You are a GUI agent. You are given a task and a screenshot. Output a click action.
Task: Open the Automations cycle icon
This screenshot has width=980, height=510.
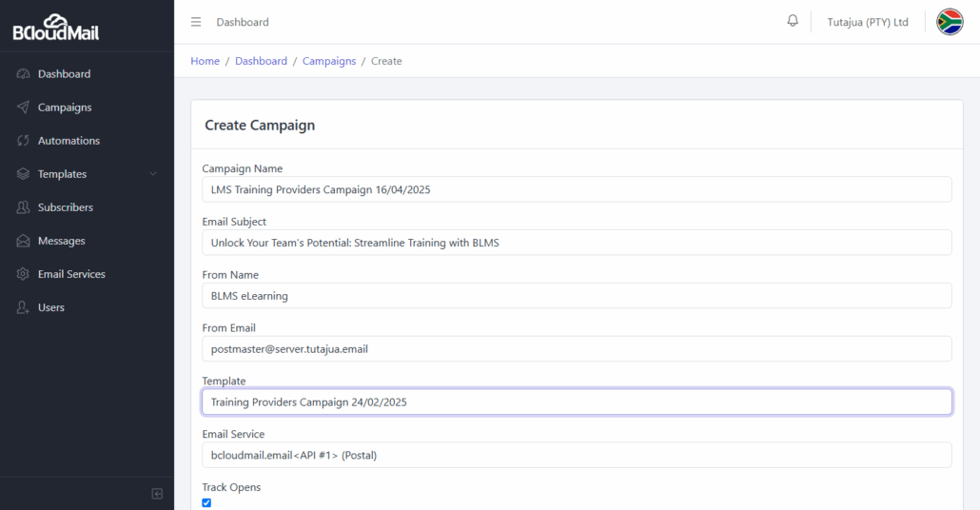tap(23, 141)
